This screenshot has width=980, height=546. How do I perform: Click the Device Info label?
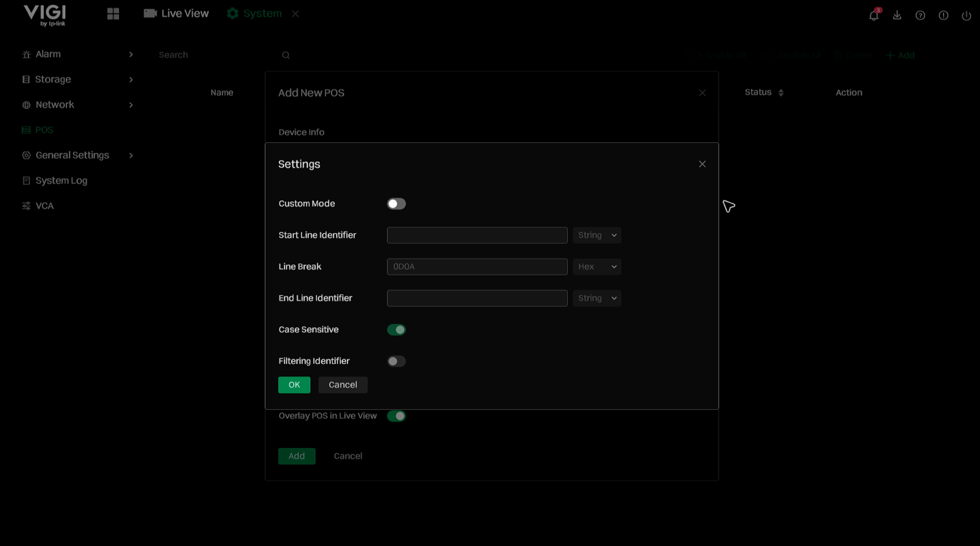click(x=301, y=132)
